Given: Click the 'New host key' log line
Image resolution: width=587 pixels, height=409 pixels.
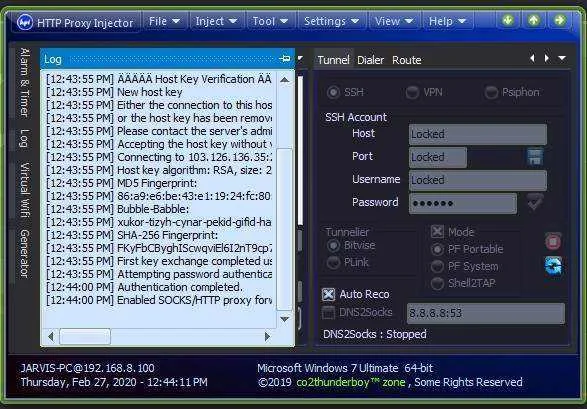Looking at the screenshot, I should coord(115,92).
